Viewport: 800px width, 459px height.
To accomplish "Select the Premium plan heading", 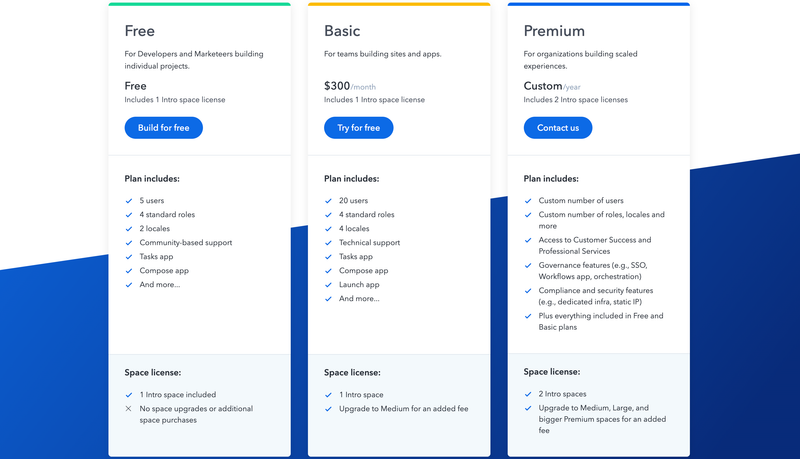I will 554,31.
